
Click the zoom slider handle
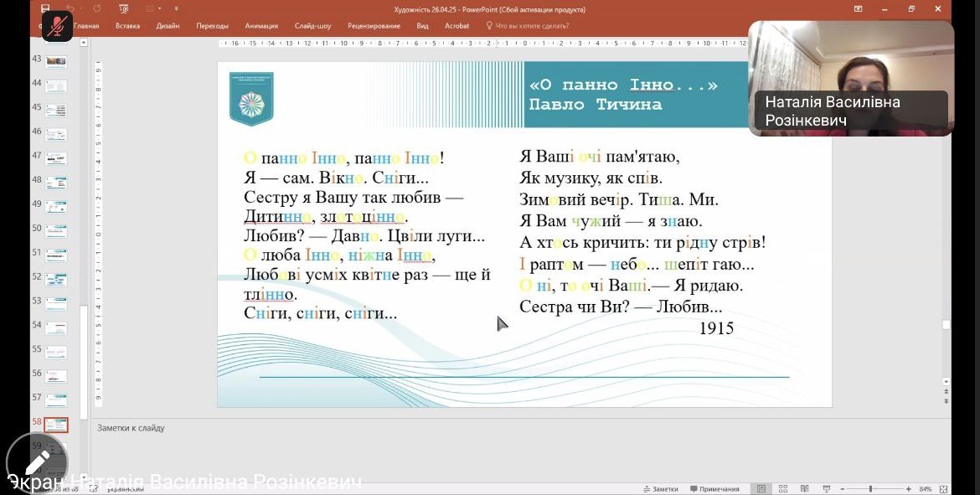click(x=870, y=489)
